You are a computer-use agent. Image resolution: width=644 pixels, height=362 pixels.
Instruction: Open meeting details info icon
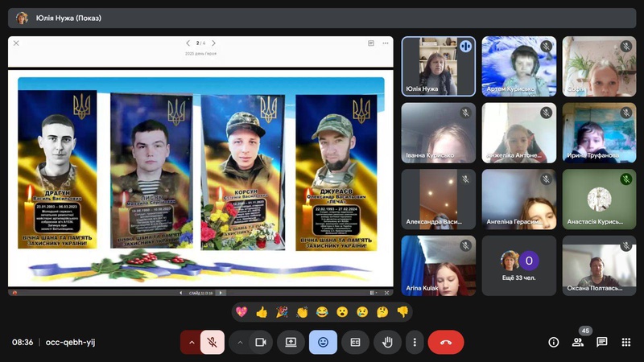(554, 342)
